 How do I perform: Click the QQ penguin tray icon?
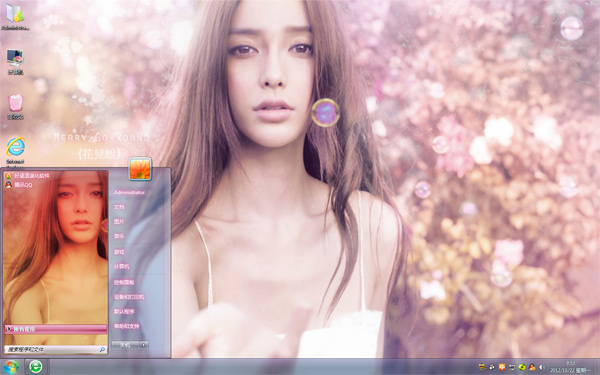tap(532, 367)
